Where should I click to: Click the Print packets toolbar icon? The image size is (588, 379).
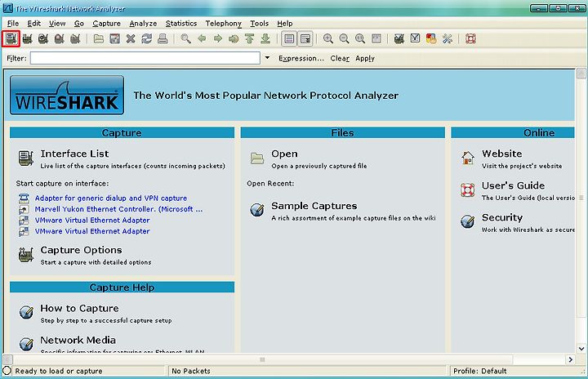point(163,38)
